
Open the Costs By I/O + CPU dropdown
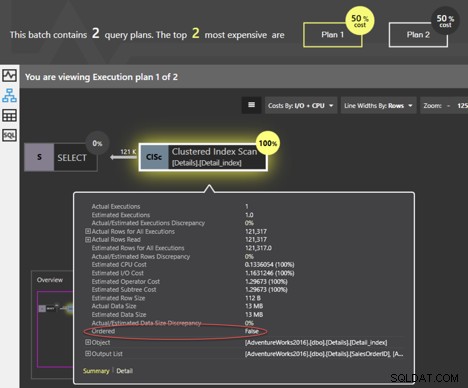pos(301,106)
